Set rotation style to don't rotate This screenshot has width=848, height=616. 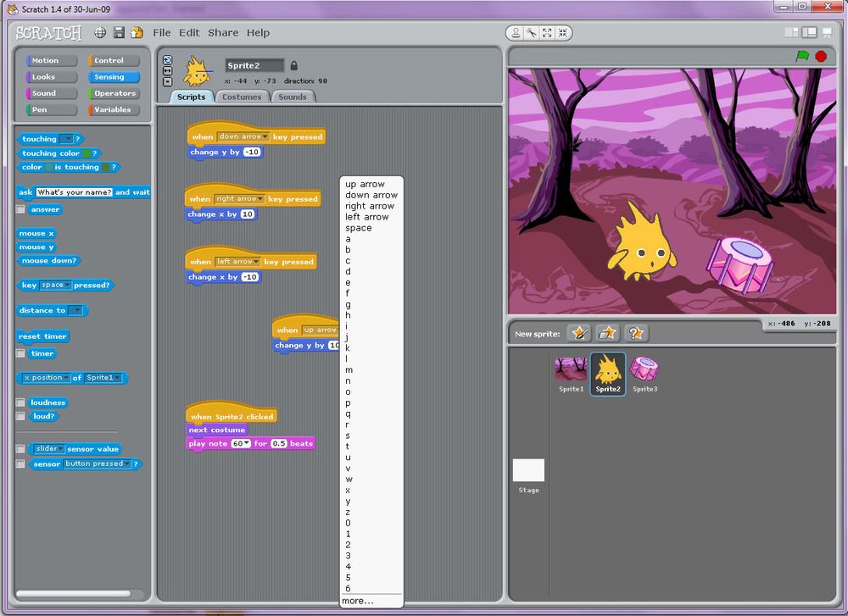pyautogui.click(x=168, y=81)
